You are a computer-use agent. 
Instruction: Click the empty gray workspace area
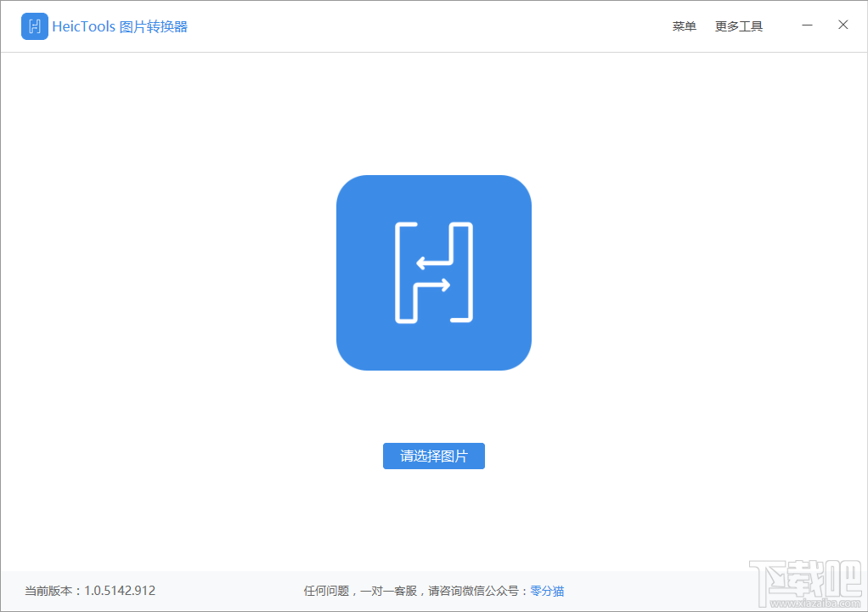(170, 340)
